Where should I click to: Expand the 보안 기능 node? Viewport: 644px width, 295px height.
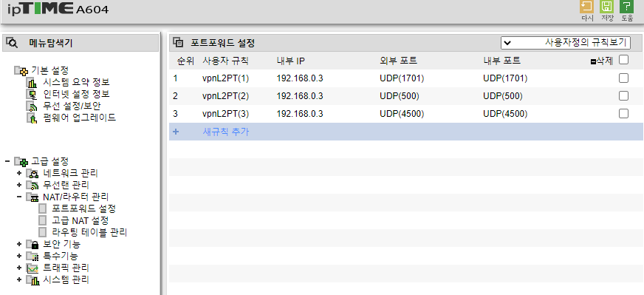click(x=19, y=245)
